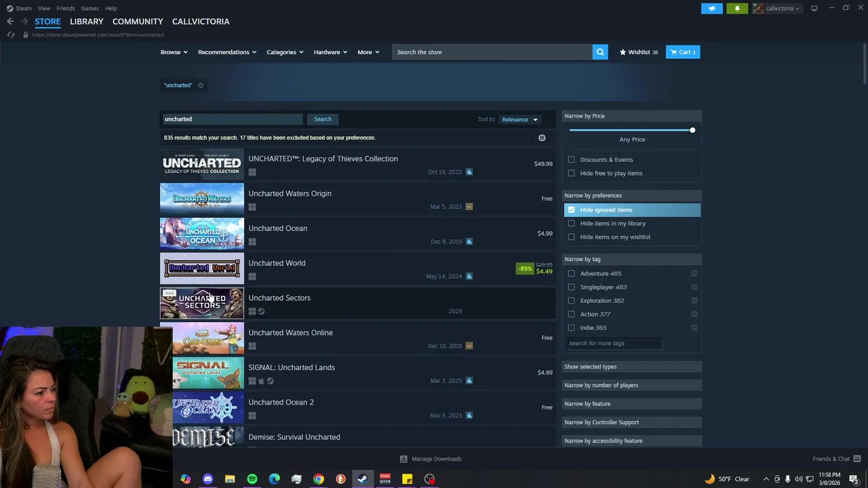Check Discounts & Events filter
This screenshot has width=868, height=488.
[x=572, y=160]
